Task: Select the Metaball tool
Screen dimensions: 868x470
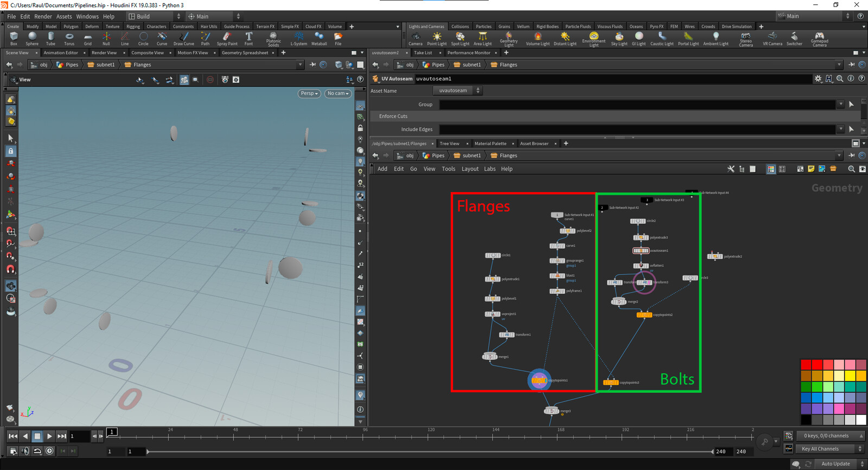Action: 319,38
